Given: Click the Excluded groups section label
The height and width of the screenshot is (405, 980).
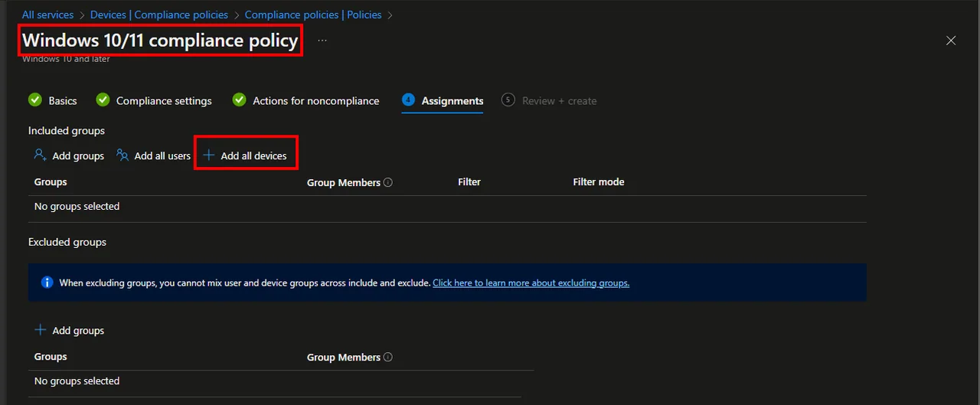Looking at the screenshot, I should tap(67, 242).
